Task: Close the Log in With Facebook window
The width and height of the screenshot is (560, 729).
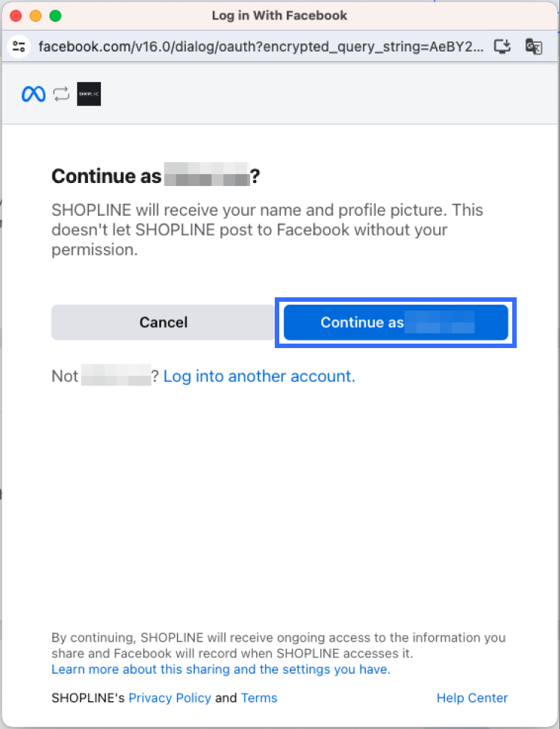Action: [16, 16]
